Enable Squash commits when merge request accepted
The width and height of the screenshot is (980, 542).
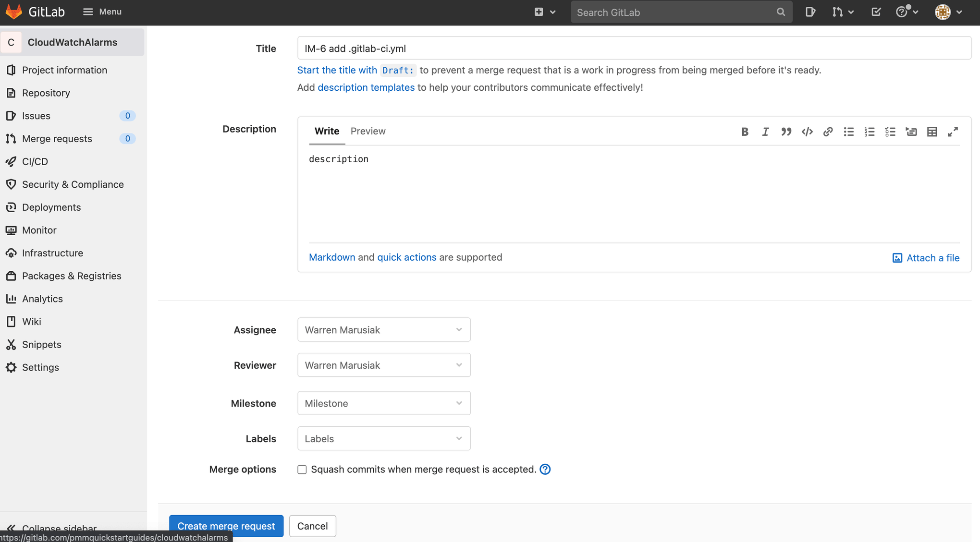(x=303, y=469)
